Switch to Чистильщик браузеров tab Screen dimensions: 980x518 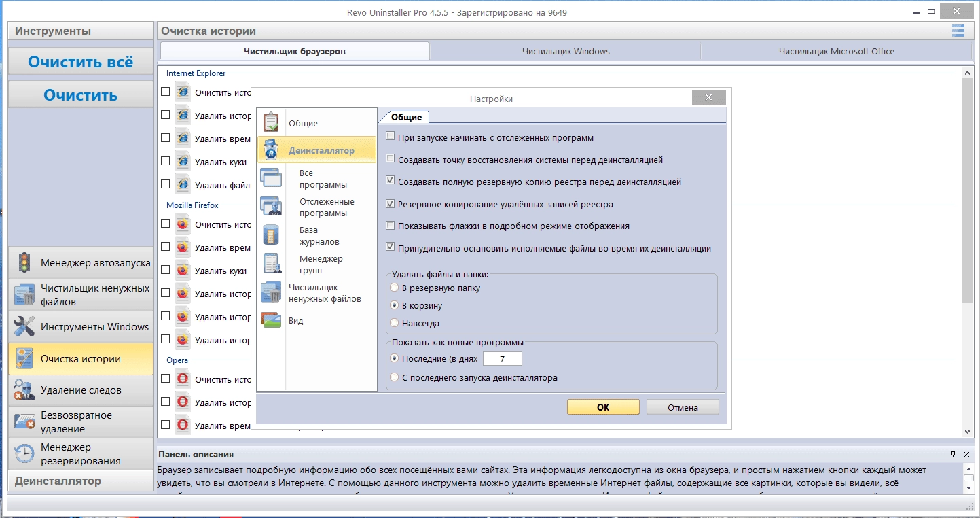point(295,51)
